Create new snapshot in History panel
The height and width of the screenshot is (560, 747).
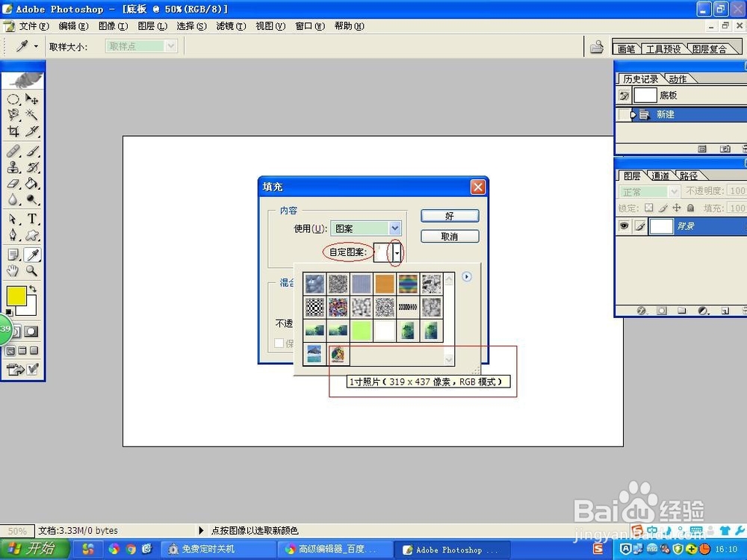[725, 149]
